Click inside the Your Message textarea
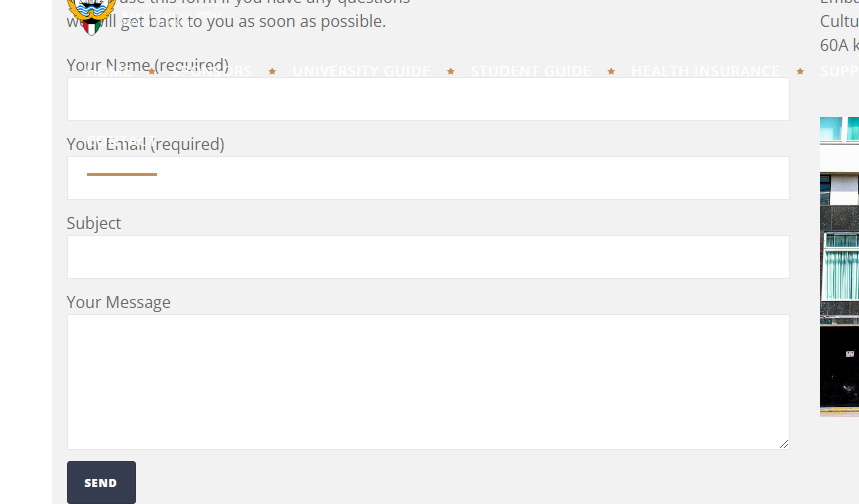This screenshot has width=859, height=504. (x=428, y=382)
